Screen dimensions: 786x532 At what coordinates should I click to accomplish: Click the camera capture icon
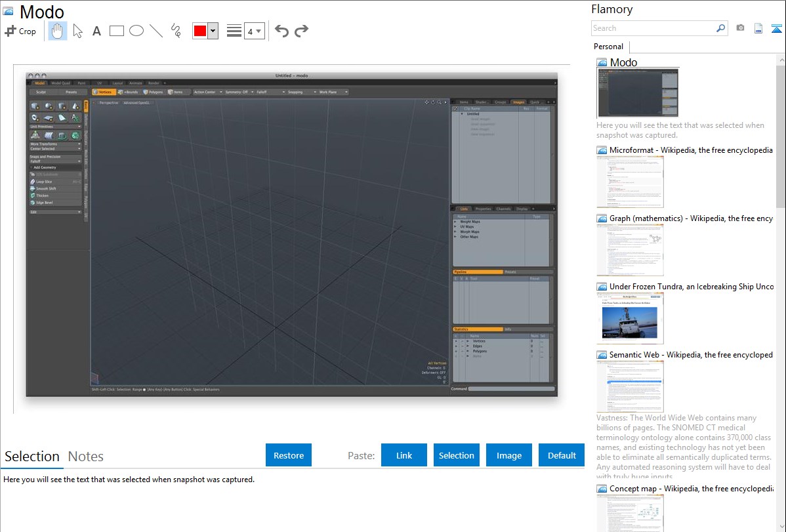pos(740,28)
